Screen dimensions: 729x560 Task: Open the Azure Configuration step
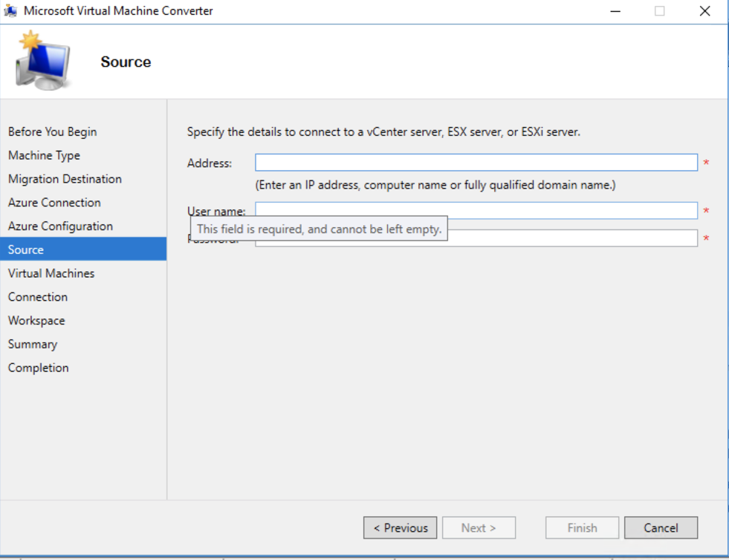tap(60, 227)
